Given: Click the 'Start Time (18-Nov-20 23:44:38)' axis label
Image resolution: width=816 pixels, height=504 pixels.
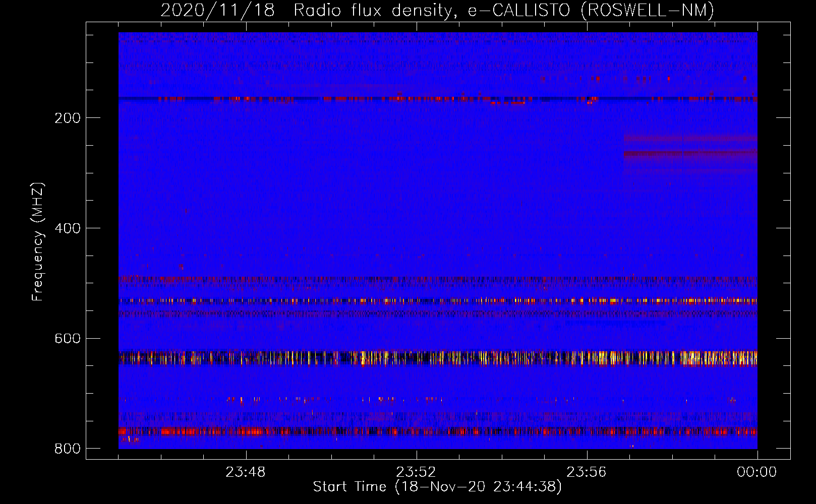Looking at the screenshot, I should tap(437, 487).
